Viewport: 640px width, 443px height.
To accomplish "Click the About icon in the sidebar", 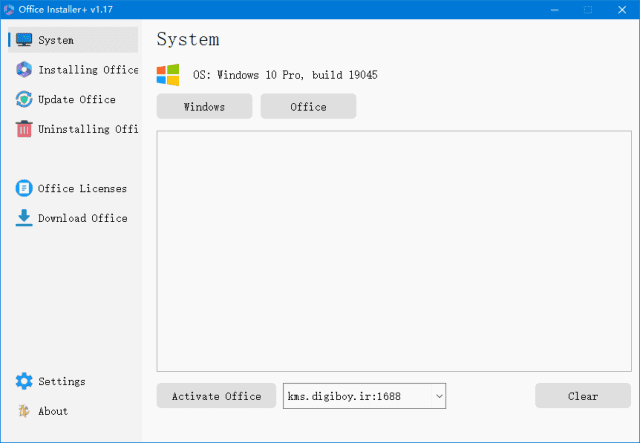I will coord(24,411).
